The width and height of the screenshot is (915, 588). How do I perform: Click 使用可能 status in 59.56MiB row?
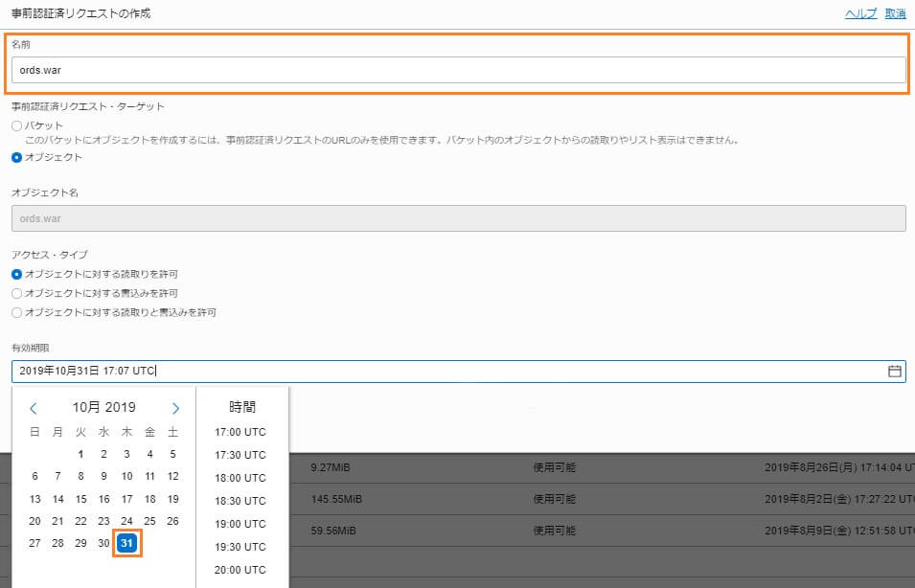coord(555,531)
